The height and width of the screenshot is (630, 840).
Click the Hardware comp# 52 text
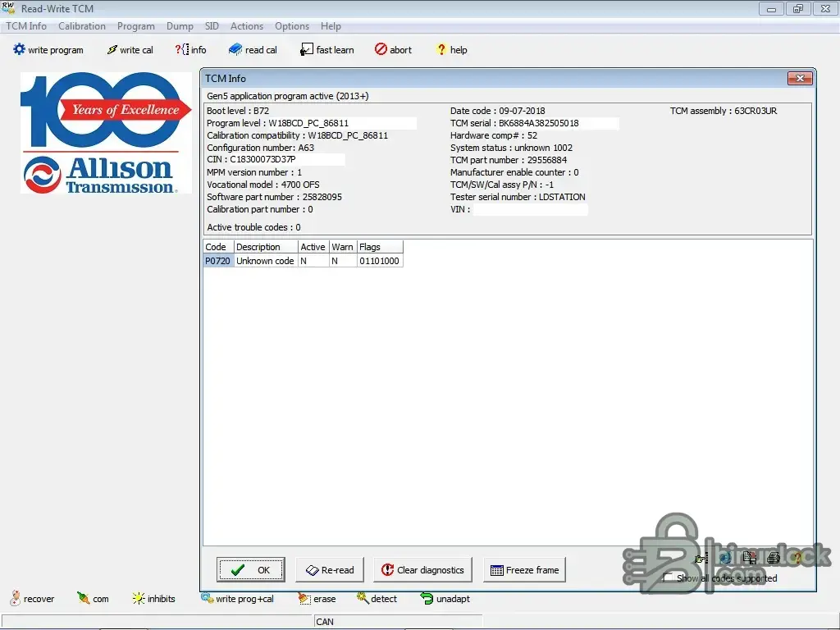pos(493,135)
